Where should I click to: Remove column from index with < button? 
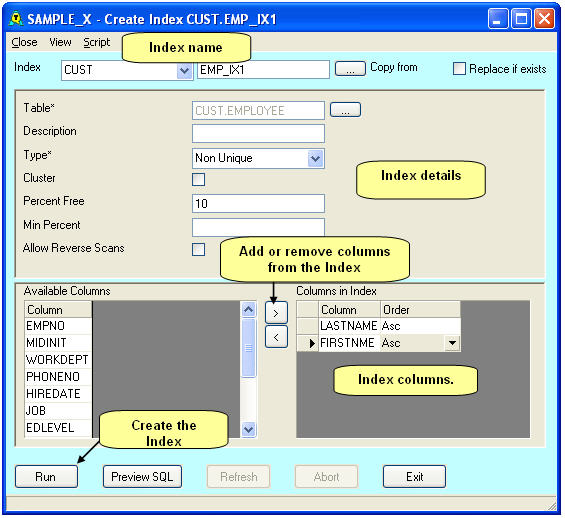point(276,337)
